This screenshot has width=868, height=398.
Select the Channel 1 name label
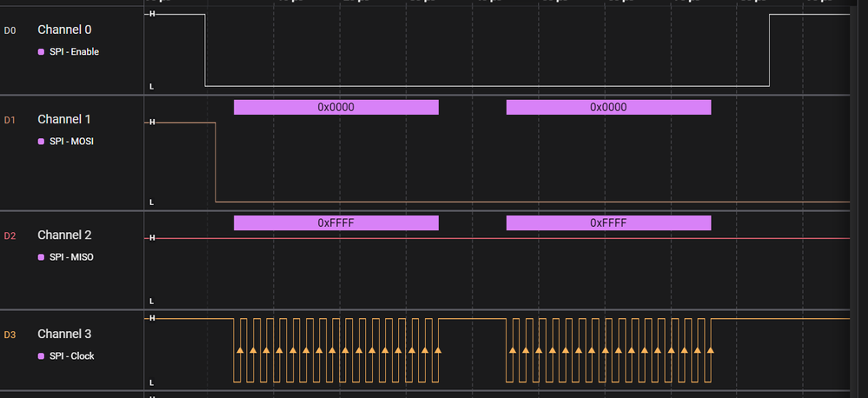tap(64, 119)
